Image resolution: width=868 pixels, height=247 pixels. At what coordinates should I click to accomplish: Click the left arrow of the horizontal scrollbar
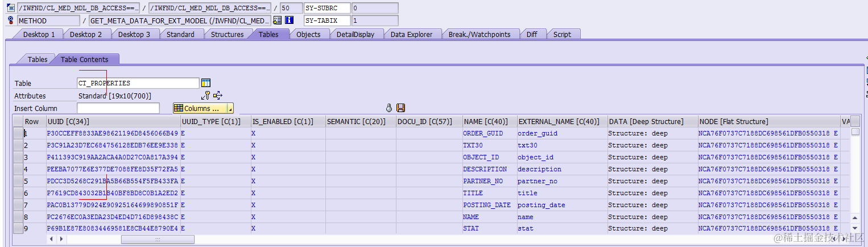(x=52, y=239)
